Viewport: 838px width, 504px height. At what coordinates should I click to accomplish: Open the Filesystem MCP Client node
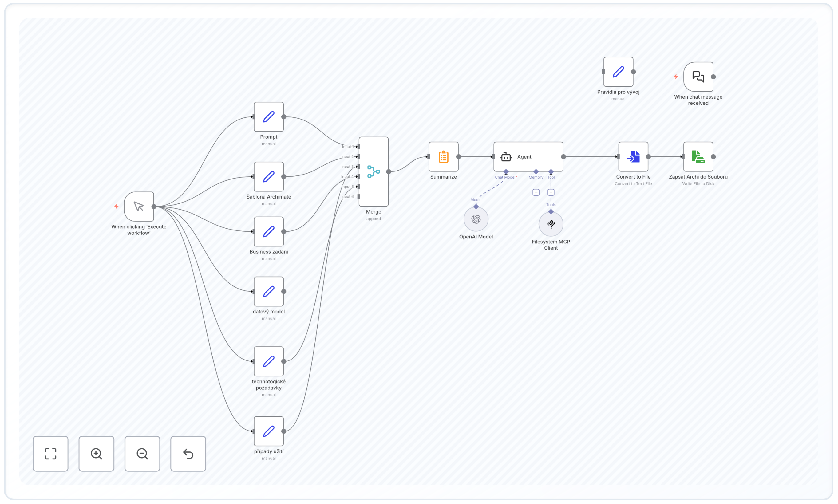point(551,224)
